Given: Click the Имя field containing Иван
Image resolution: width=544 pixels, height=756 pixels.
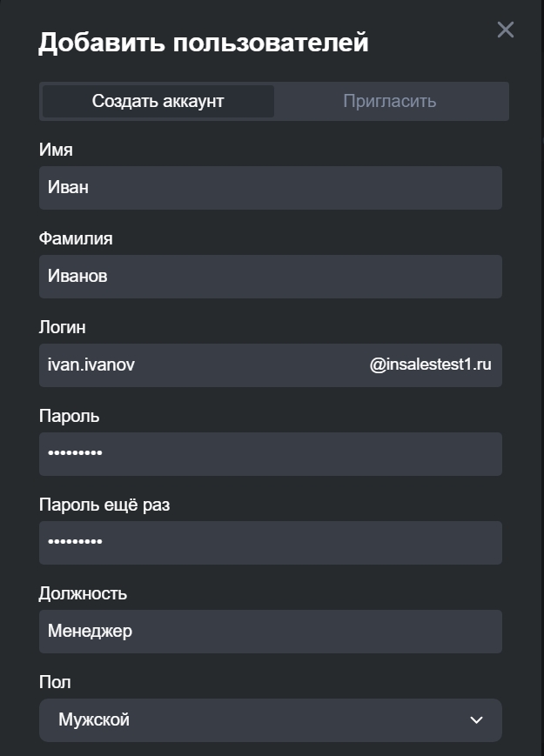Looking at the screenshot, I should tap(270, 188).
